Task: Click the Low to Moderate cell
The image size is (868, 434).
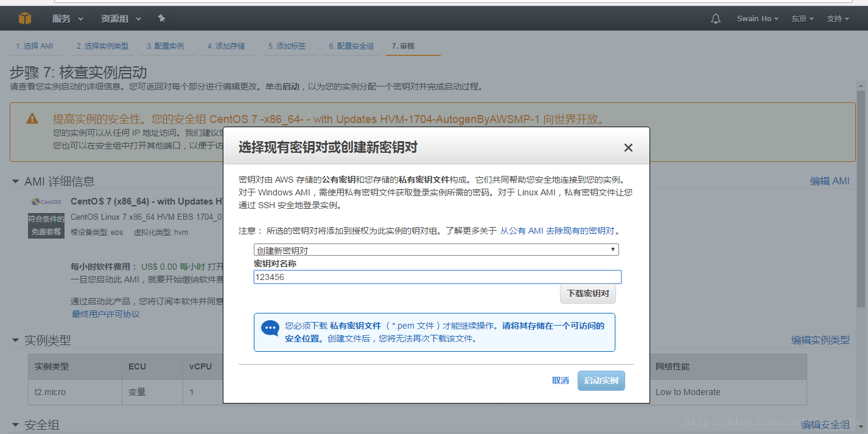Action: point(728,393)
